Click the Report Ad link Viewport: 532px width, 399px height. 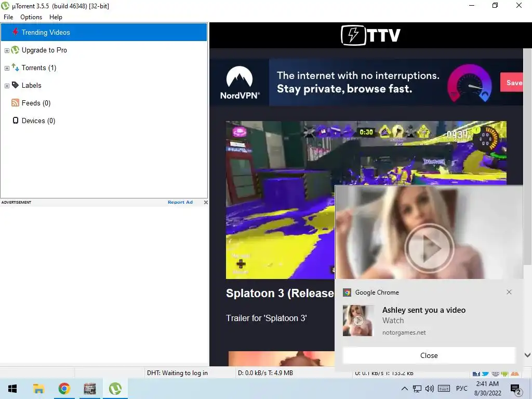pyautogui.click(x=180, y=202)
